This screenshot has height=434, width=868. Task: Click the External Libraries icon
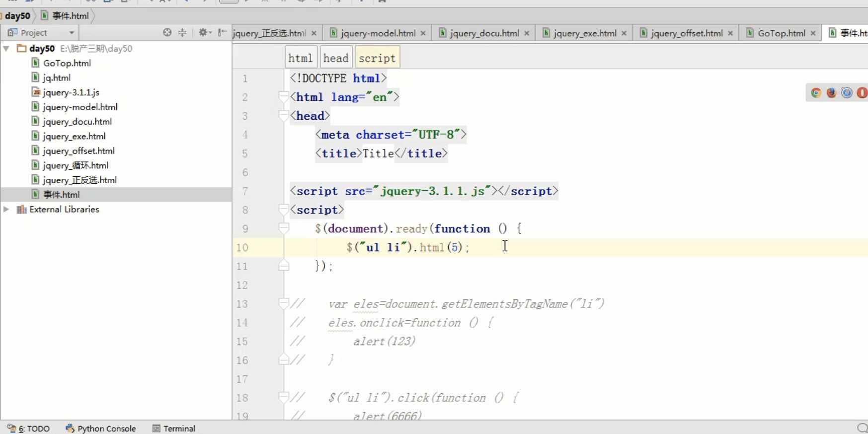point(21,209)
